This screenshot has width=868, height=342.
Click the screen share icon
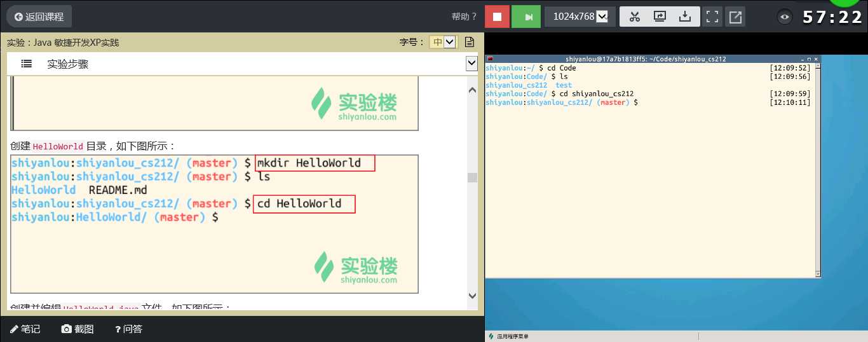tap(660, 17)
